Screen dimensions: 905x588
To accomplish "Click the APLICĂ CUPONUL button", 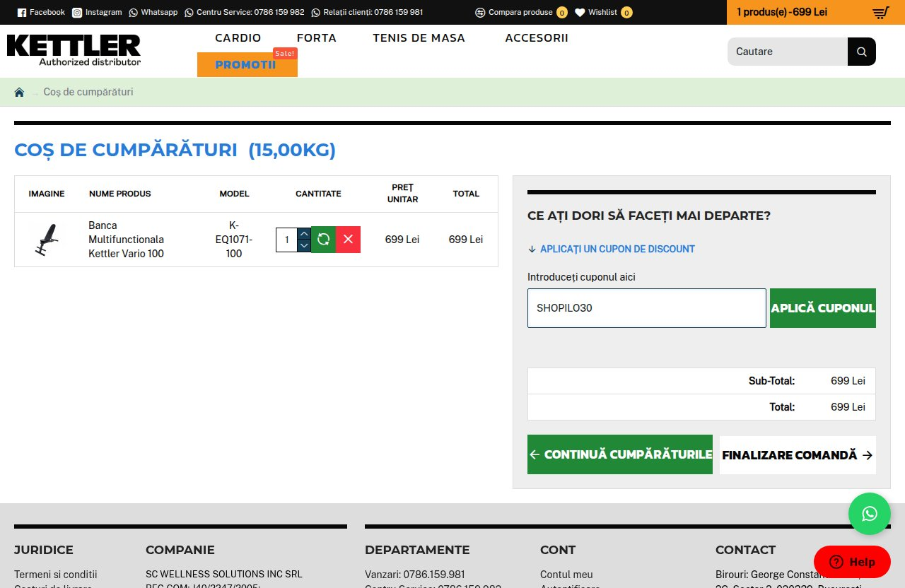I will pos(823,308).
